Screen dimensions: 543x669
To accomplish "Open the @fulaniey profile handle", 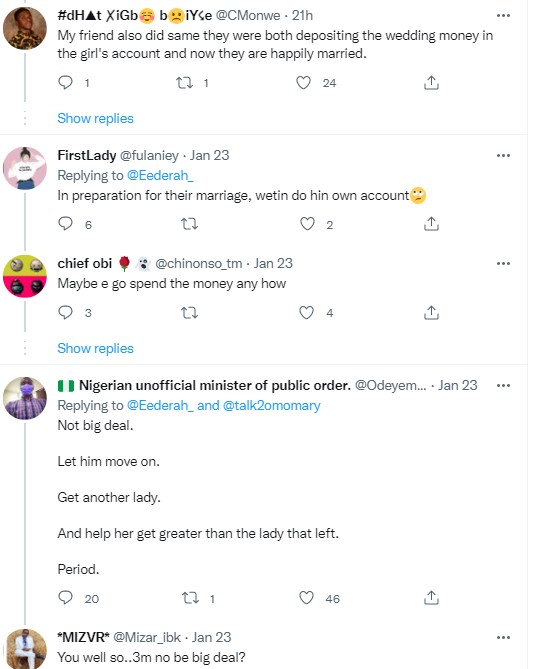I will (x=149, y=155).
